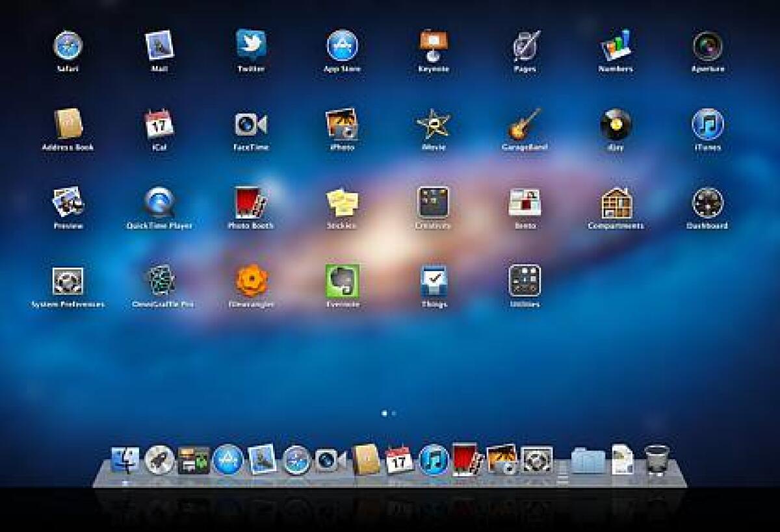This screenshot has height=532, width=780.
Task: Open the orange flower icon app
Action: 251,281
